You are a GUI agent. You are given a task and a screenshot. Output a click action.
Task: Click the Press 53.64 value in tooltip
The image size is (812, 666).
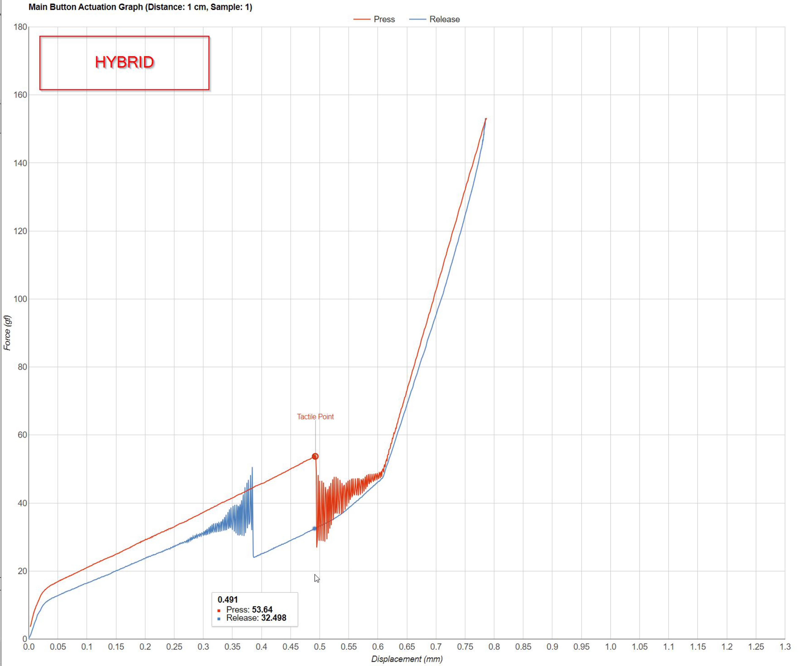[262, 610]
